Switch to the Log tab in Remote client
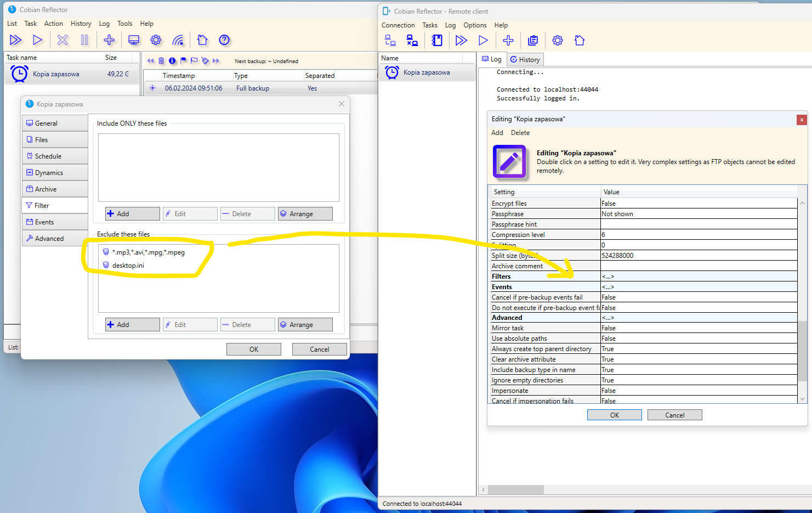This screenshot has width=812, height=513. (492, 59)
